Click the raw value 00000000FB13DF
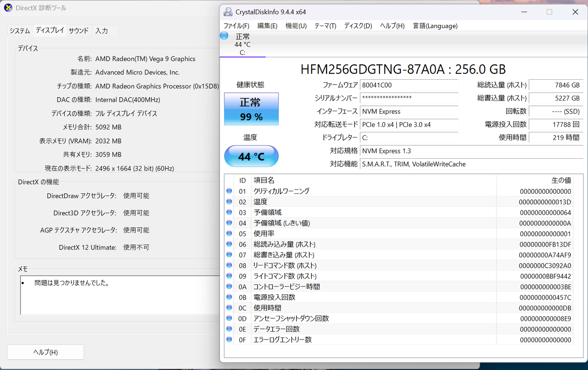The height and width of the screenshot is (370, 588). tap(545, 244)
